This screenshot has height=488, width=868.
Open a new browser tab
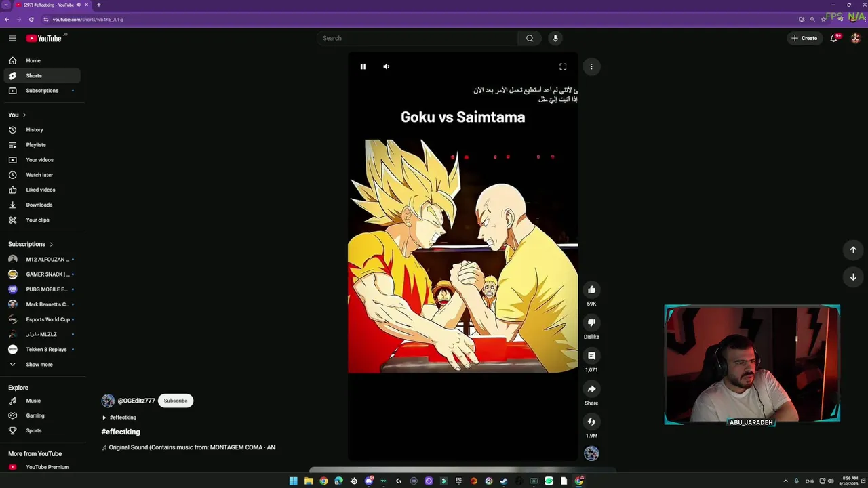pos(98,5)
